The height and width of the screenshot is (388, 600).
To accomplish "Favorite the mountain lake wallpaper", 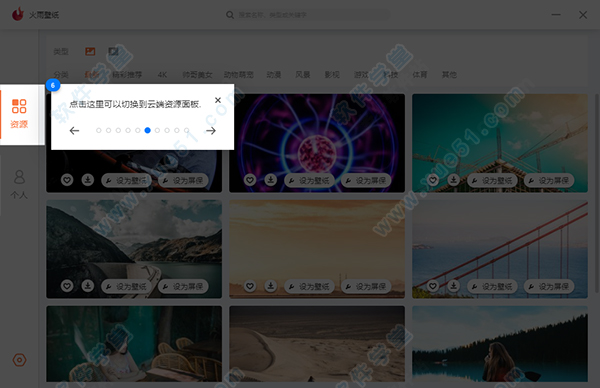I will 67,286.
